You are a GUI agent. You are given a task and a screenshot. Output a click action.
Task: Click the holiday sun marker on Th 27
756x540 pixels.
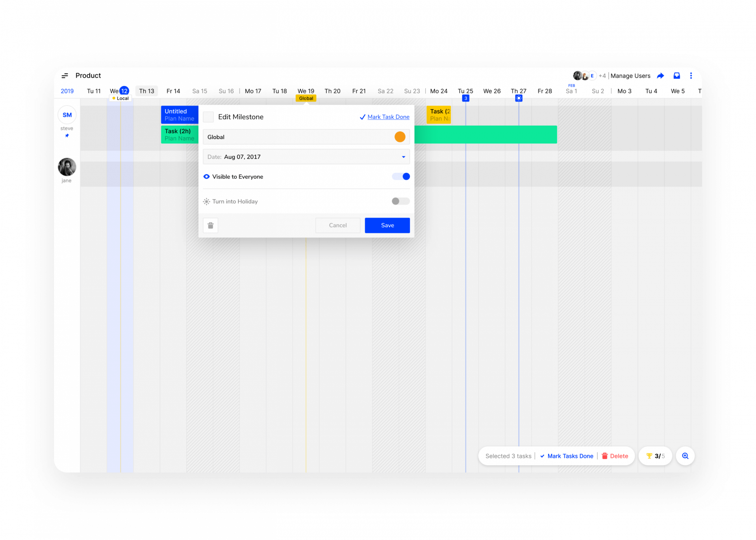[519, 98]
